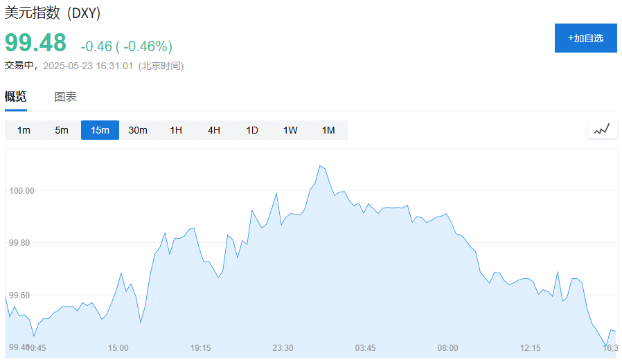Choose the 30m interval option
Screen dimensions: 622x364
[138, 130]
